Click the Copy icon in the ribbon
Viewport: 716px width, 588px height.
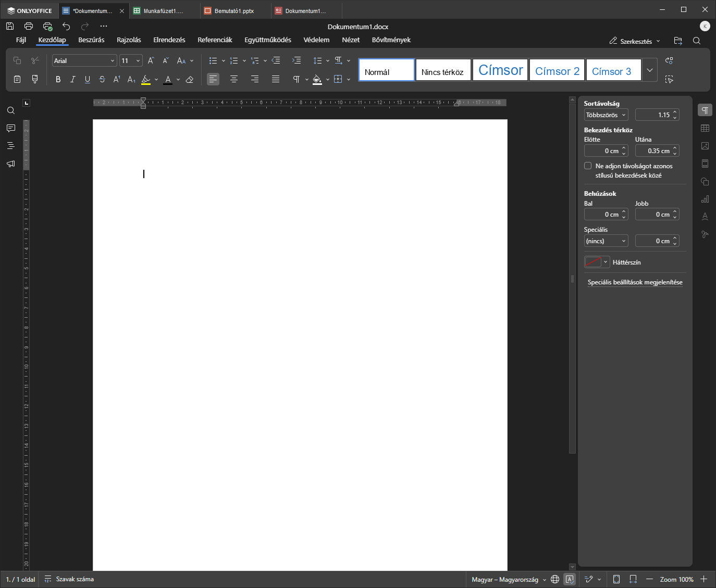(x=17, y=61)
